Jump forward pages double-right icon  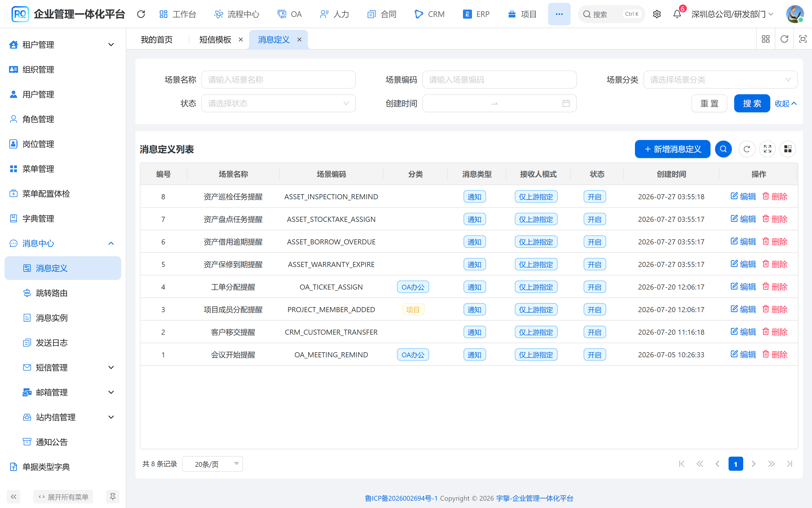[771, 464]
